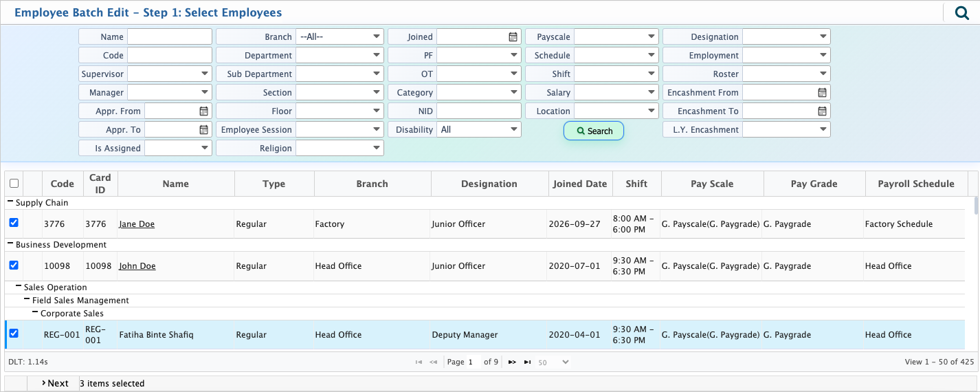Open the Category dropdown
The image size is (980, 392).
[x=479, y=92]
